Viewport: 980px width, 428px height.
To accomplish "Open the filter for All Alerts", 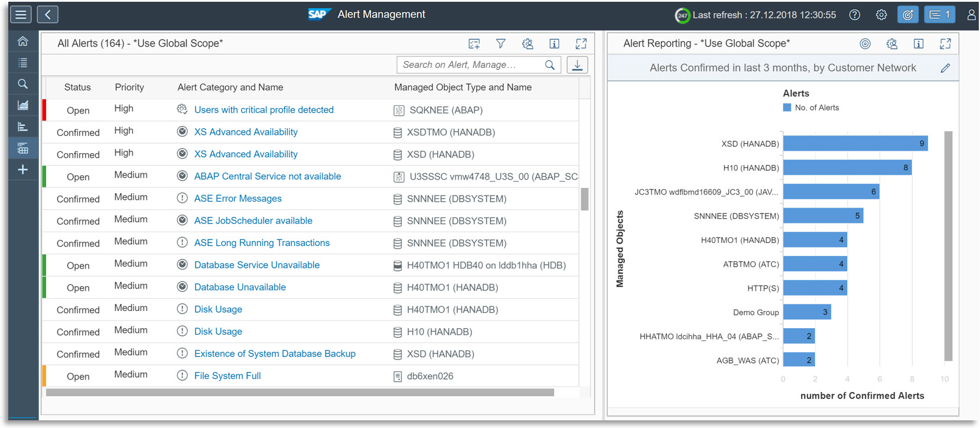I will 501,44.
